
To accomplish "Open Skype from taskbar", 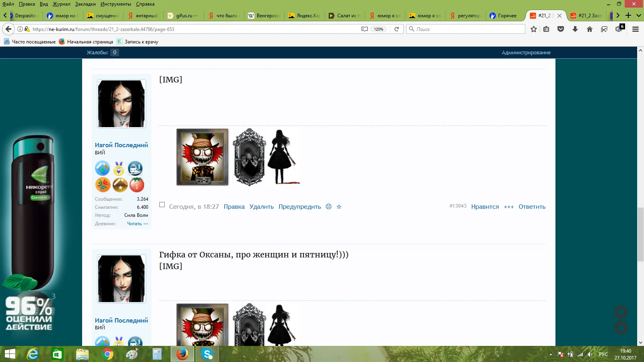I will click(208, 354).
